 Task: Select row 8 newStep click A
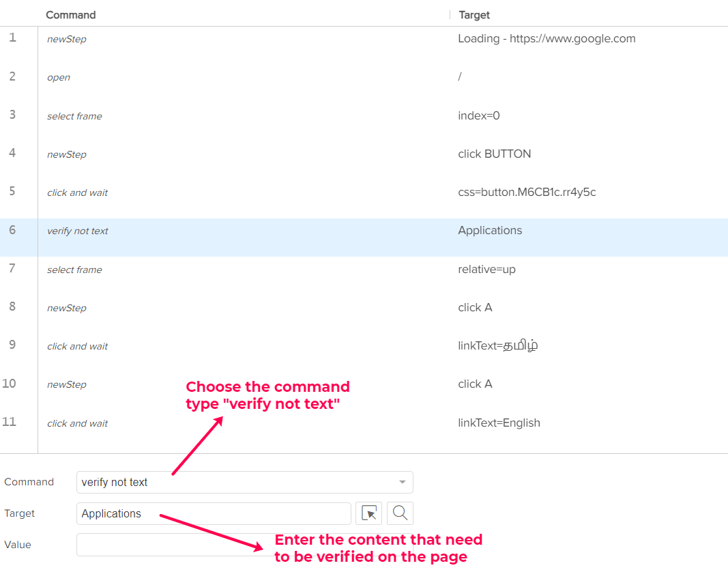[67, 308]
